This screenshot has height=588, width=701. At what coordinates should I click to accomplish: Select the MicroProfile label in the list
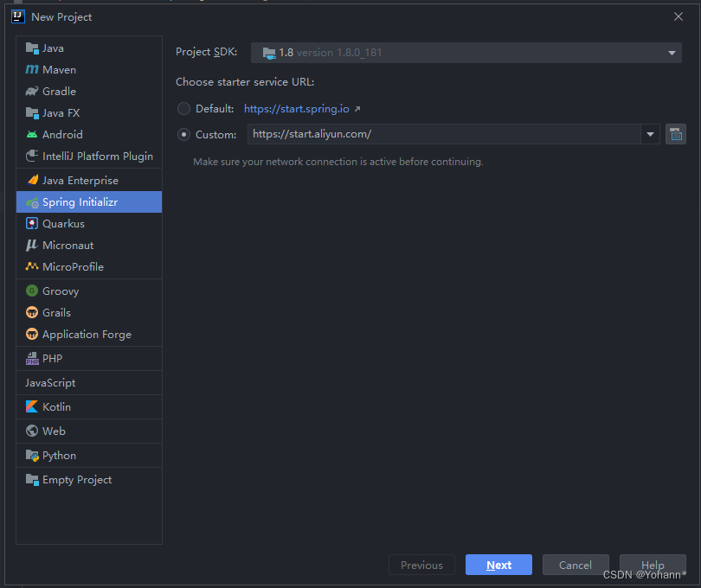click(x=73, y=266)
